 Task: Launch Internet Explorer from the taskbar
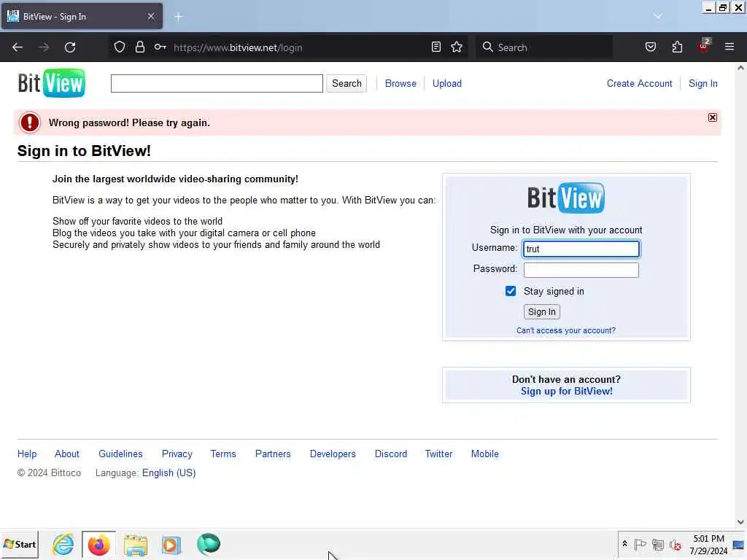click(x=63, y=544)
